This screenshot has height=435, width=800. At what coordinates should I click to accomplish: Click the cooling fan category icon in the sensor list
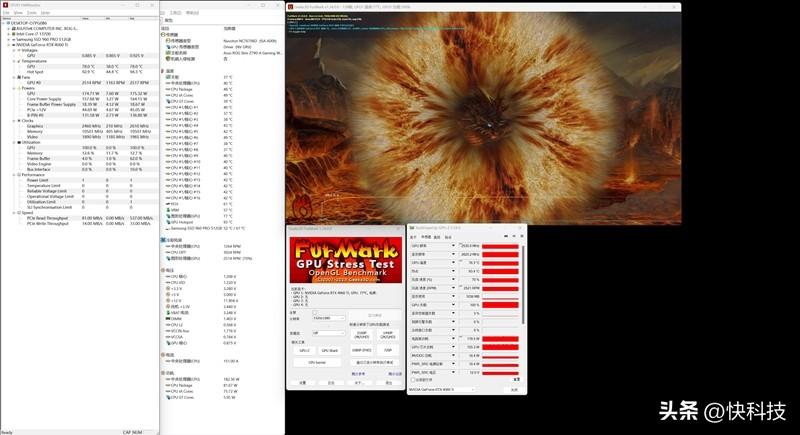tap(164, 240)
